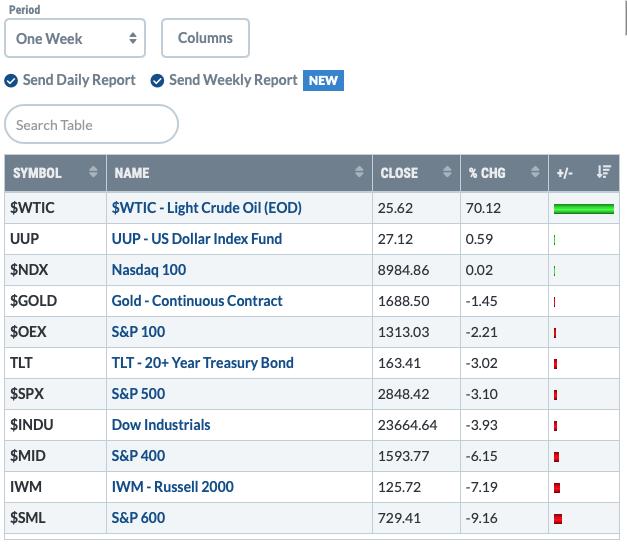Screen dimensions: 627x545
Task: Click the 1688.50 close value
Action: click(403, 301)
